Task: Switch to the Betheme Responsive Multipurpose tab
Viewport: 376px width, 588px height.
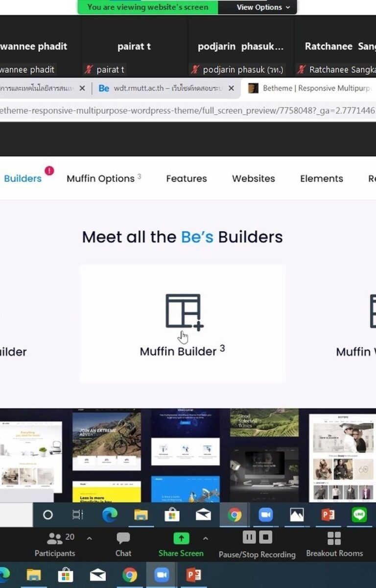Action: click(308, 88)
